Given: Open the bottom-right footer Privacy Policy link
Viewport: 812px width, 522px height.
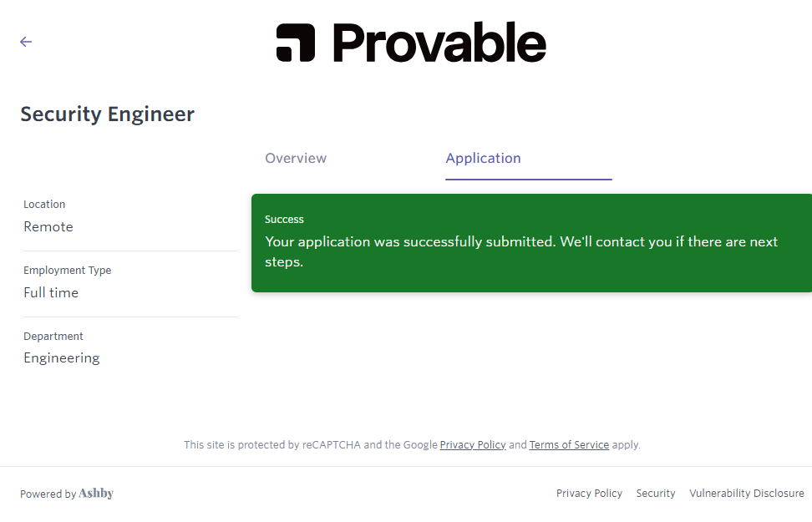Looking at the screenshot, I should coord(589,494).
